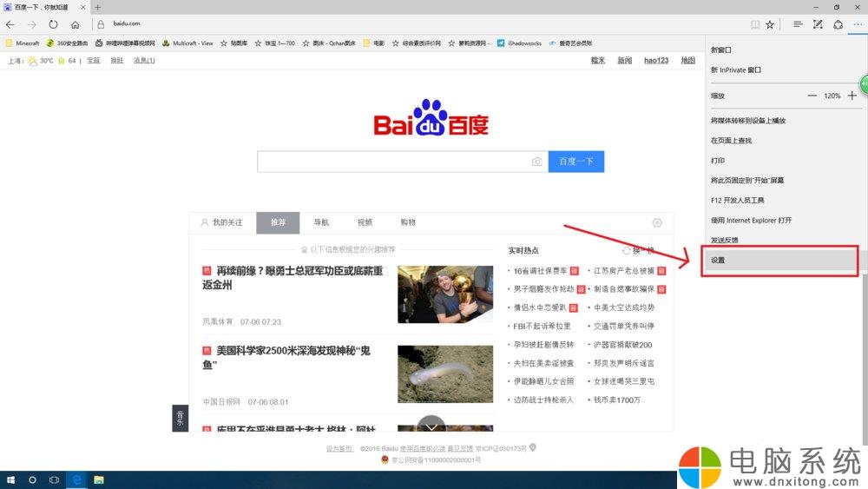
Task: Open the 音乐 side tab
Action: coord(180,418)
